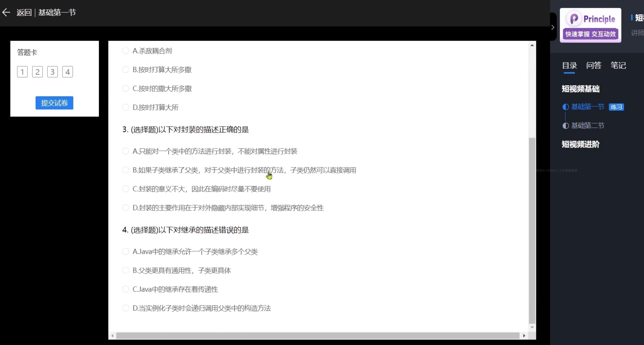Click the 基础第二节 progress circle icon
Image resolution: width=644 pixels, height=345 pixels.
pos(566,126)
